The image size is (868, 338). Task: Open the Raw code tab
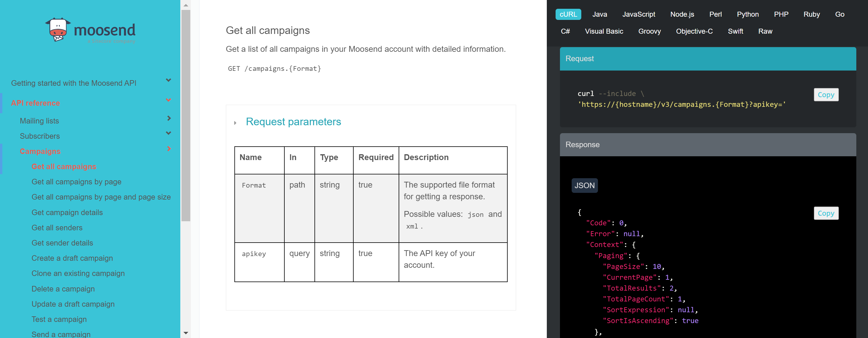(765, 31)
